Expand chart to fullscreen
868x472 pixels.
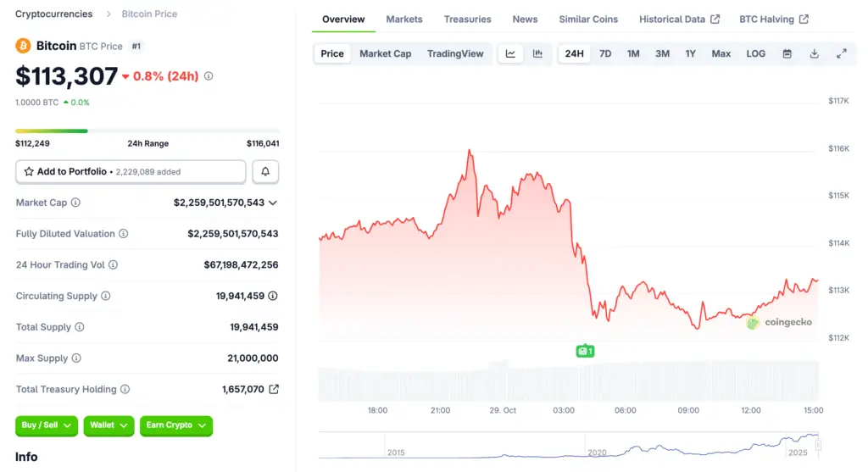click(x=842, y=53)
